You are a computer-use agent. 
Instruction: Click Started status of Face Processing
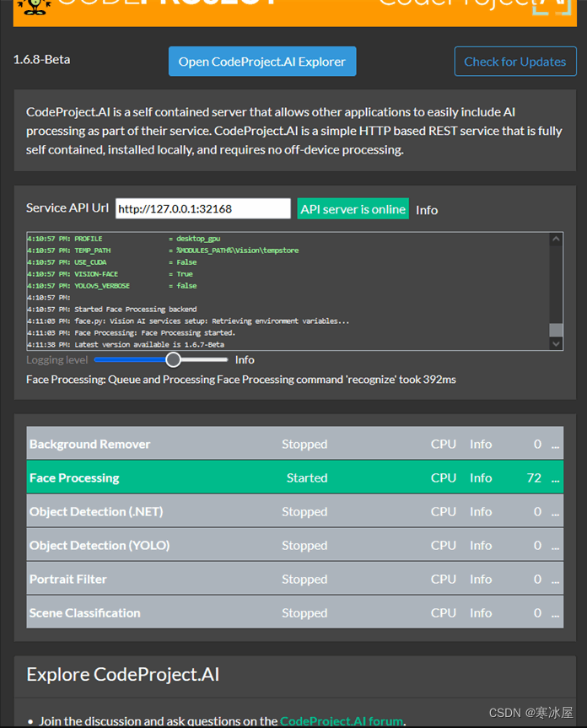(307, 477)
